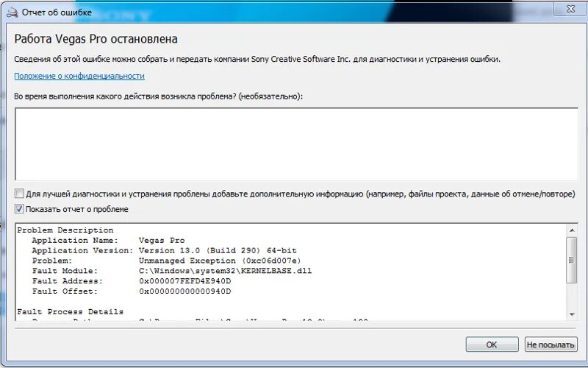Enable adding additional project files information
The image size is (588, 368).
pos(19,194)
